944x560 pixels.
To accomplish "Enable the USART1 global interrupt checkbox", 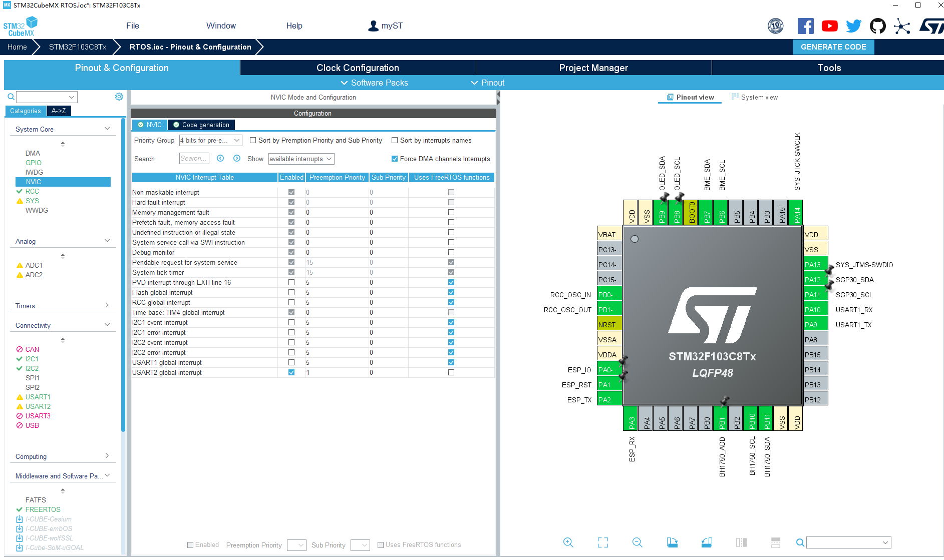I will pos(291,362).
